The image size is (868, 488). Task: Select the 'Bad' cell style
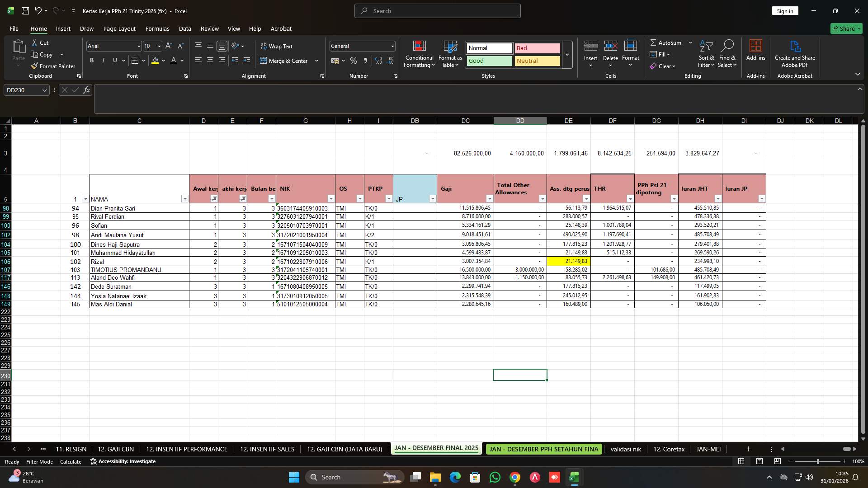click(537, 48)
